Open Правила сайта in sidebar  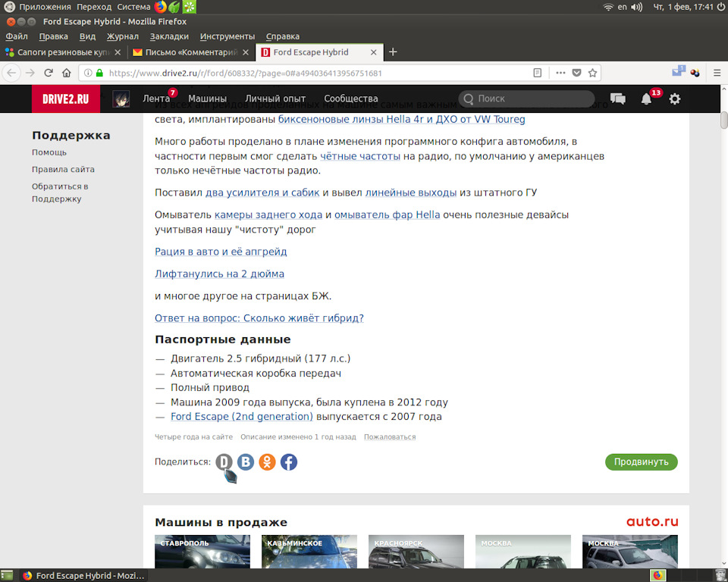coord(63,170)
